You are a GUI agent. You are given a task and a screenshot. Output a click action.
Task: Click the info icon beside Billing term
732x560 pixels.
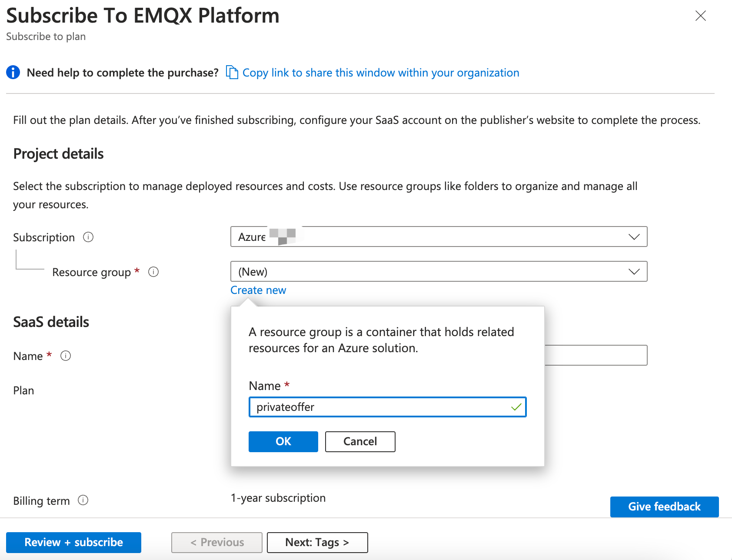tap(83, 500)
